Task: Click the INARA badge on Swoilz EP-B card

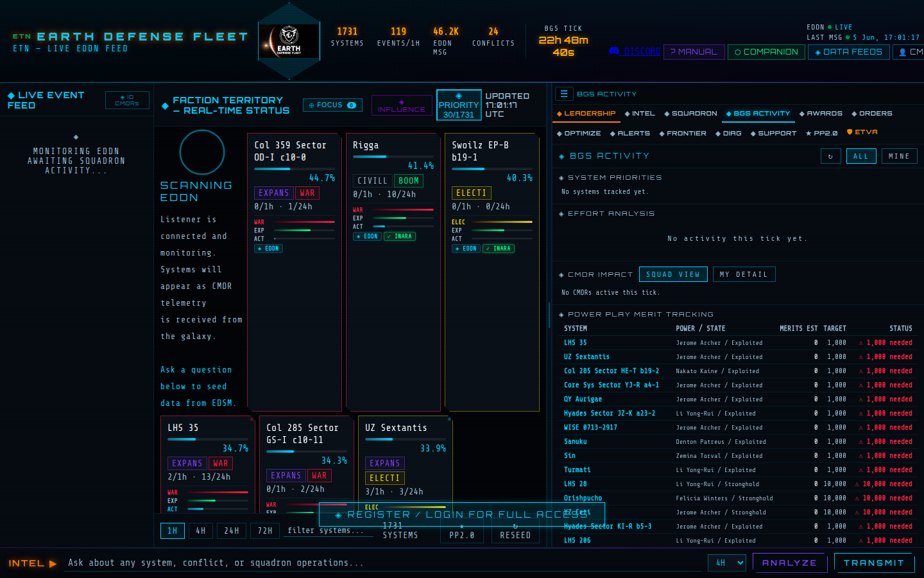Action: point(499,249)
